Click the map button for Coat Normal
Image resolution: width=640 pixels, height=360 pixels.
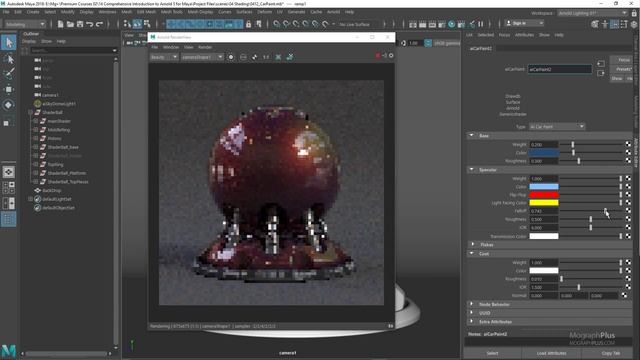(x=624, y=295)
